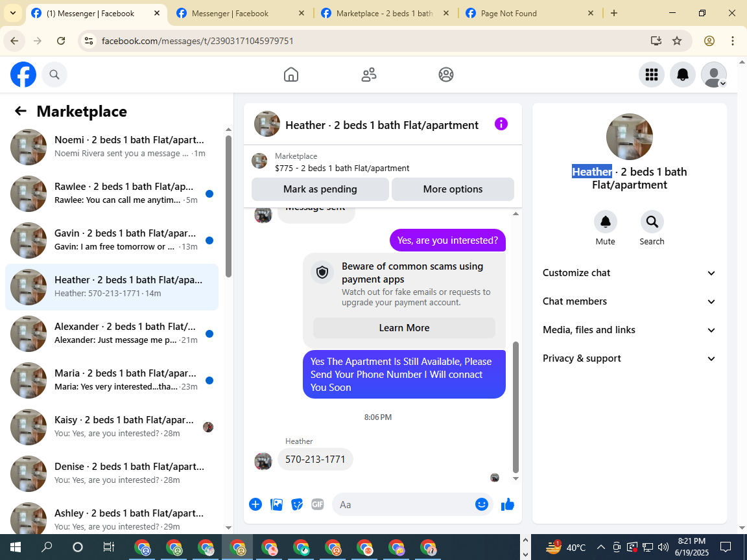Image resolution: width=747 pixels, height=560 pixels.
Task: Click Learn More about scams
Action: 404,327
